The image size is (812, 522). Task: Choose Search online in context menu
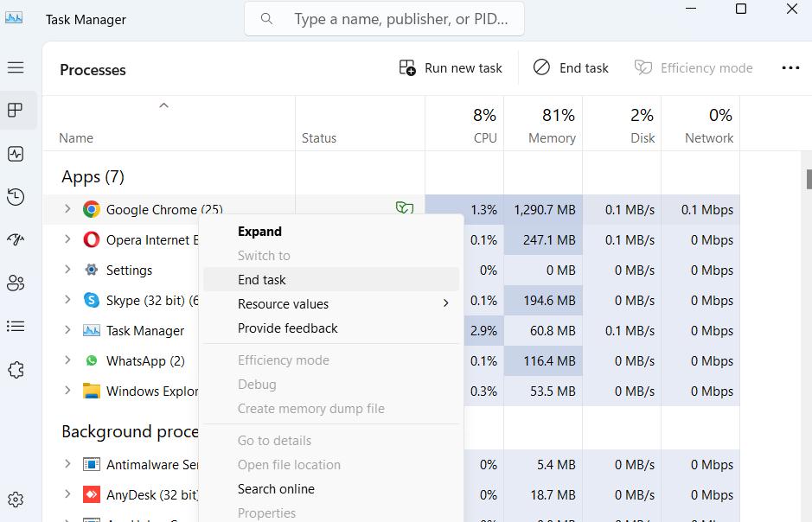331,489
